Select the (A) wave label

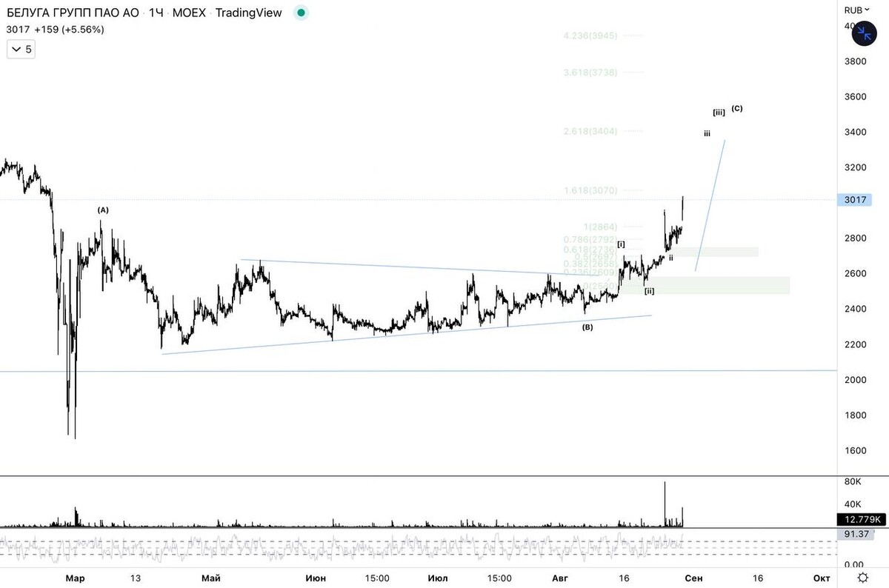tap(103, 210)
